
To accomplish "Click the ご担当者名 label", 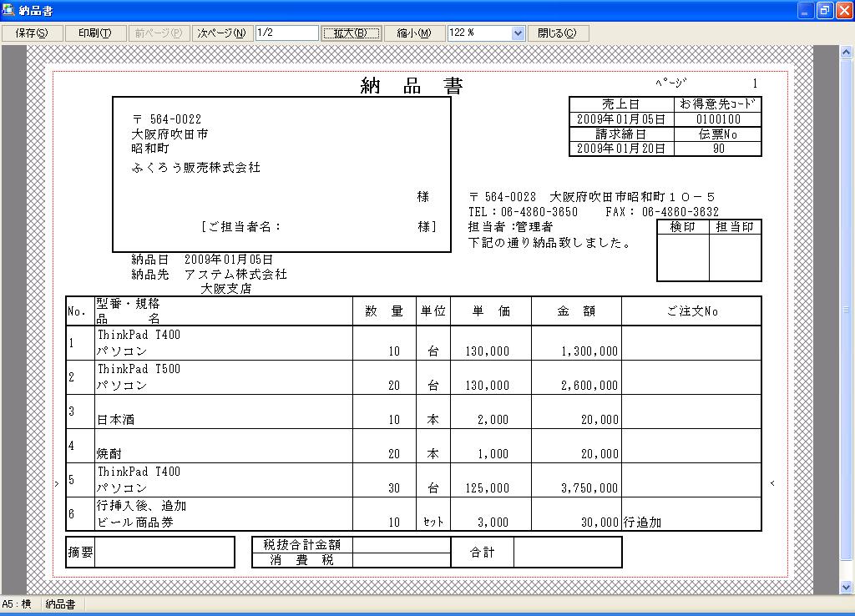I will tap(240, 227).
